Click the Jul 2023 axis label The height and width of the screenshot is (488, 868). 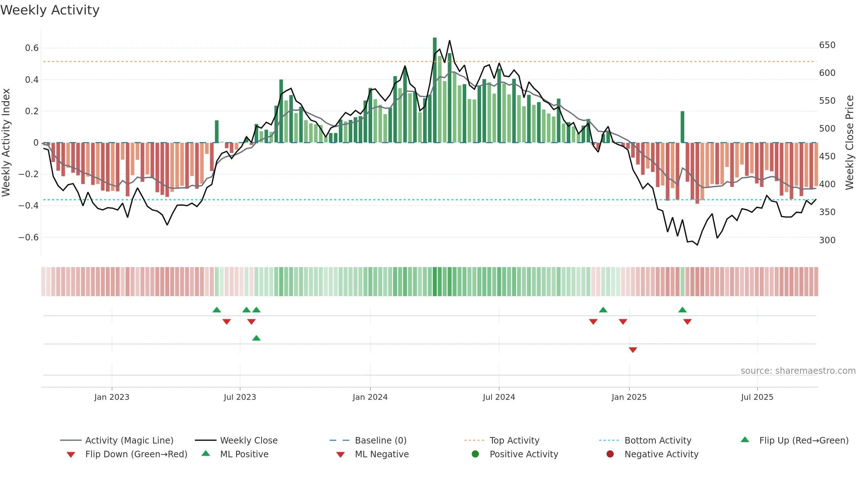[240, 397]
